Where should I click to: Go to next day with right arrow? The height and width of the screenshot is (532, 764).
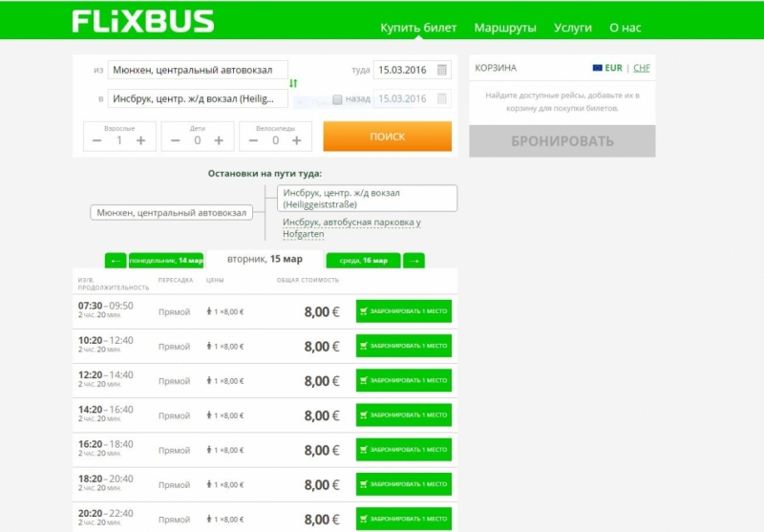click(414, 260)
